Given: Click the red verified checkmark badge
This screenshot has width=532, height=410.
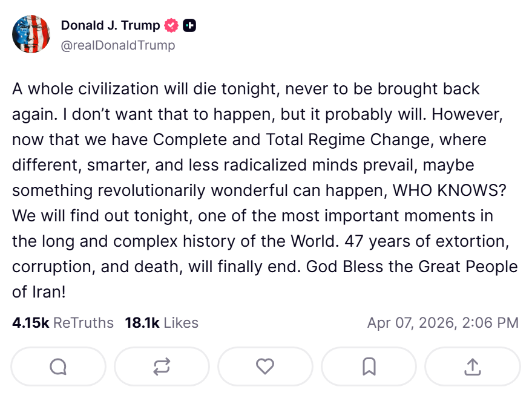Looking at the screenshot, I should [x=172, y=25].
